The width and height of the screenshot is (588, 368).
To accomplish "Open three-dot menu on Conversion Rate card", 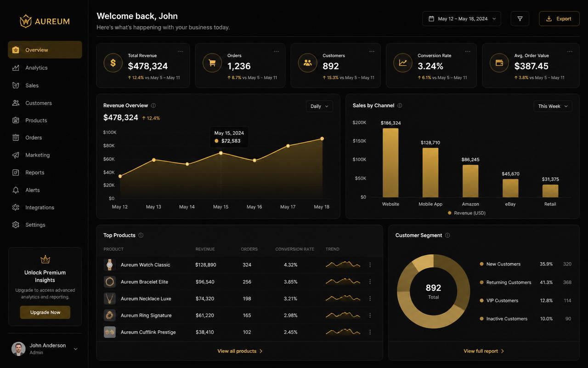I will [468, 52].
